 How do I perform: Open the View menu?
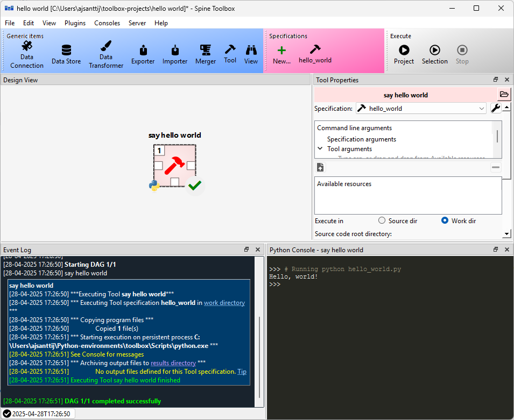(x=49, y=23)
